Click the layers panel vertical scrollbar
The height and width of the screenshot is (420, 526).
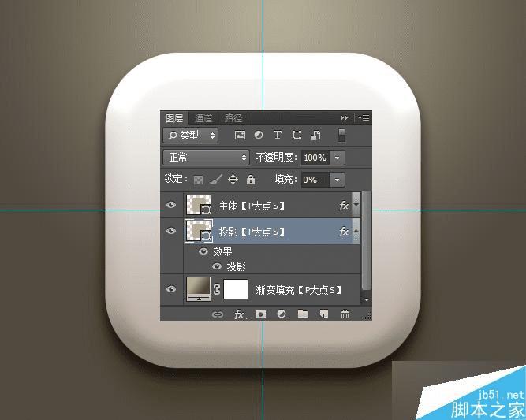[367, 240]
